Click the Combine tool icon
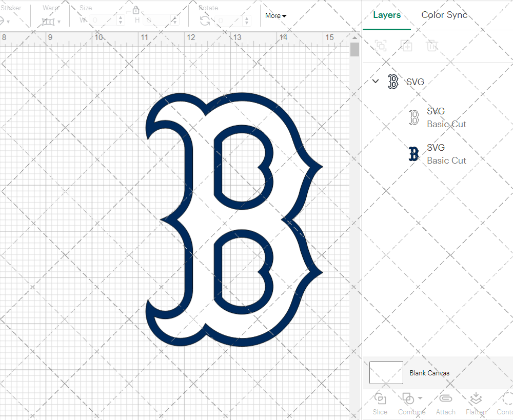 pos(408,399)
